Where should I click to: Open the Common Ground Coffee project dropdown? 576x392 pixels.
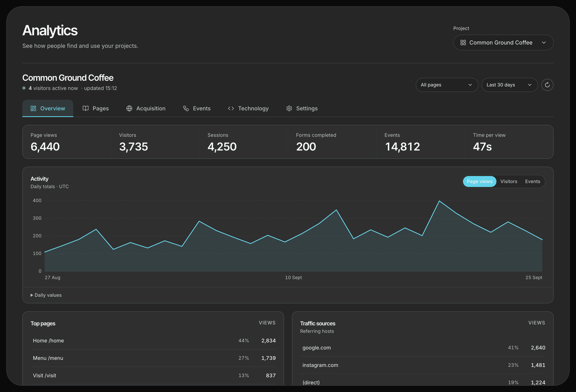[503, 43]
